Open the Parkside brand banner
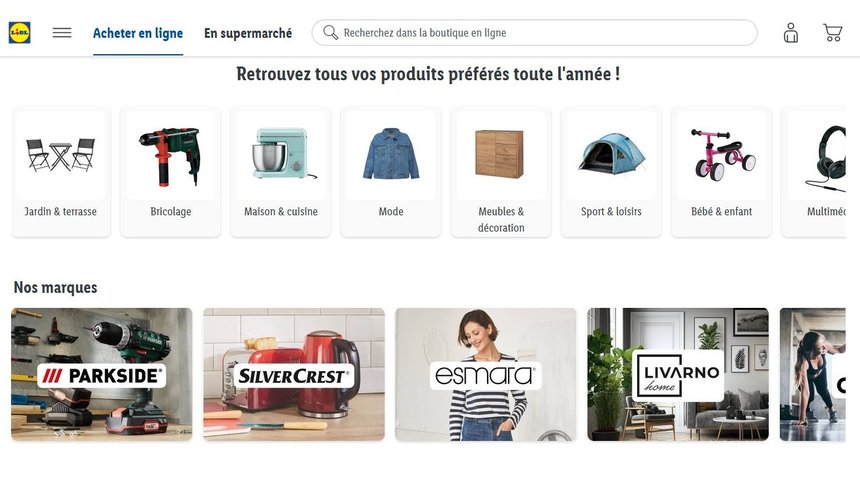The width and height of the screenshot is (860, 484). pyautogui.click(x=102, y=374)
